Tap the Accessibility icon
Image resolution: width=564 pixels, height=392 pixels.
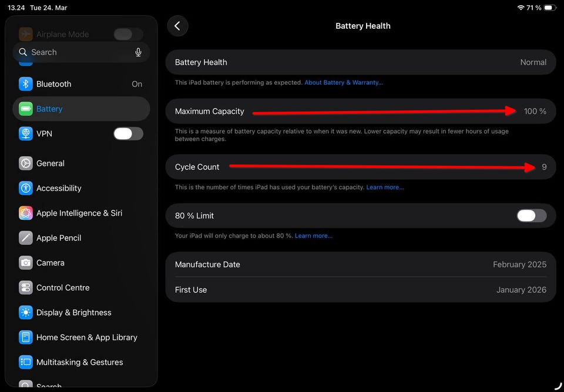pos(25,188)
